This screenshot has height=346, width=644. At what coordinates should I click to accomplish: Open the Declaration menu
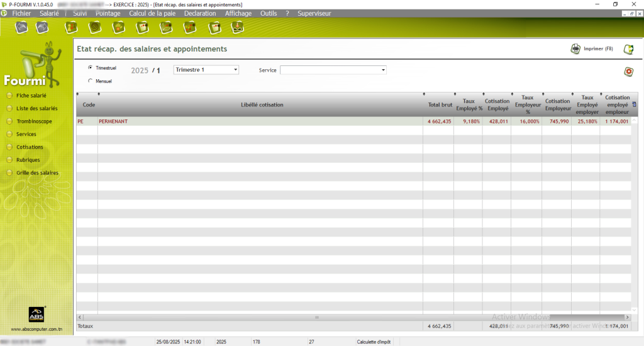(x=199, y=13)
